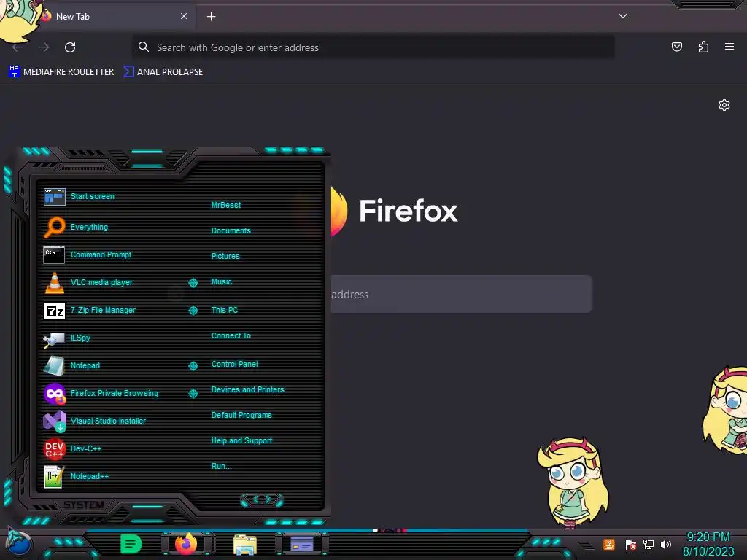Open the purple window app on taskbar

tap(301, 544)
